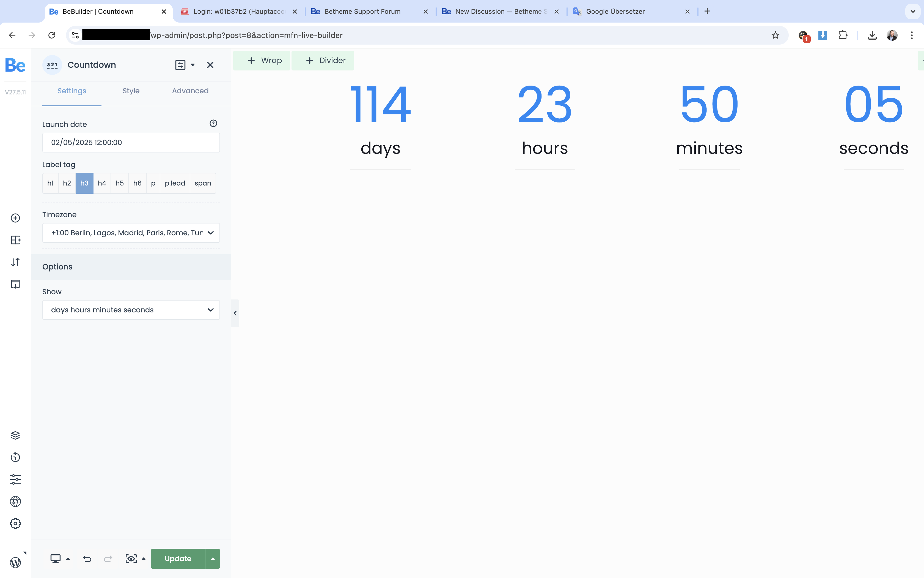924x578 pixels.
Task: Switch to the Advanced tab
Action: tap(190, 91)
